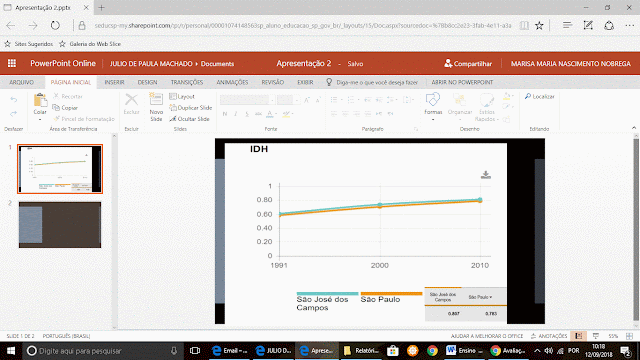Open the app launcher waffle icon
The width and height of the screenshot is (640, 360).
coord(12,63)
